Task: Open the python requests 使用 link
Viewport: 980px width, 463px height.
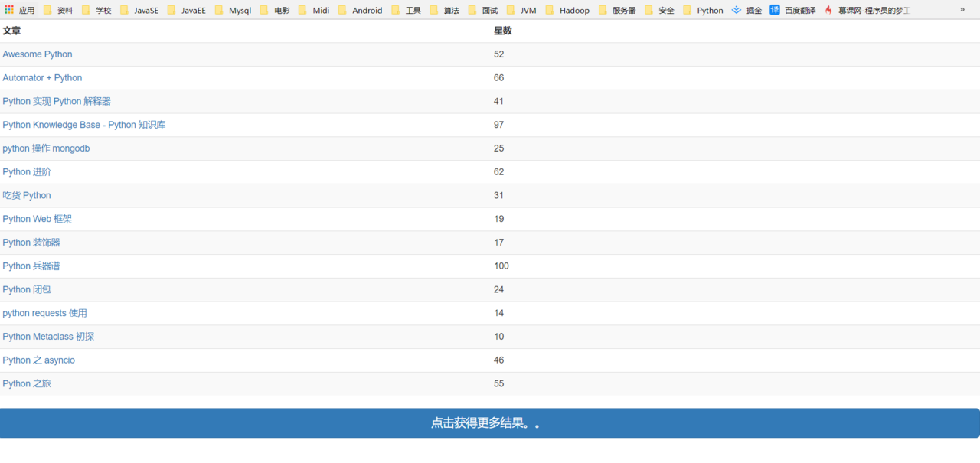Action: point(45,313)
